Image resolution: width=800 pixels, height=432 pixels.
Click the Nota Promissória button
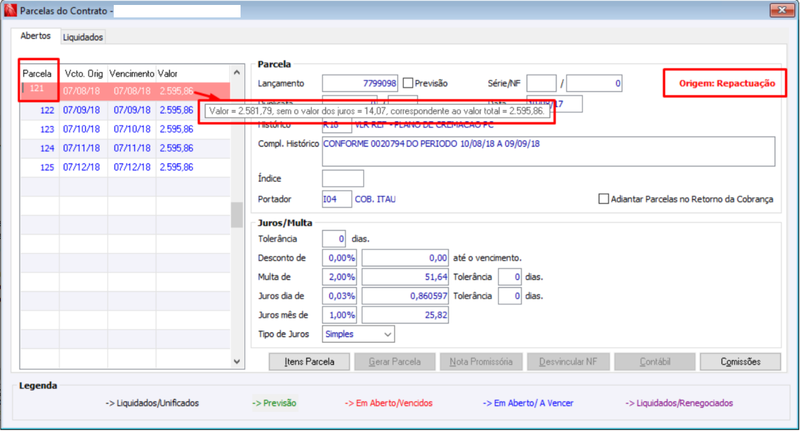point(481,362)
